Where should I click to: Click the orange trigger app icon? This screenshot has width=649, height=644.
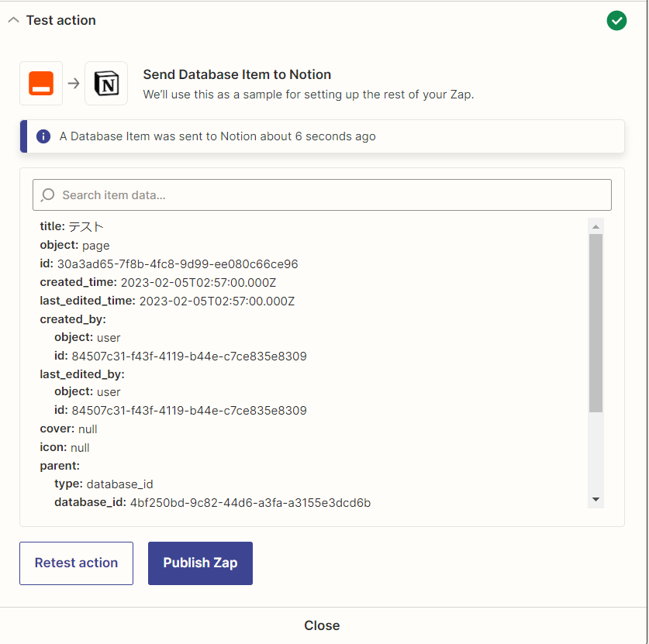click(x=41, y=83)
